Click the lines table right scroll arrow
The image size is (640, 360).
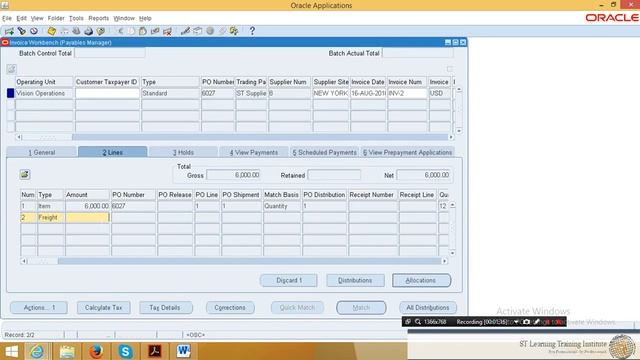tap(444, 261)
